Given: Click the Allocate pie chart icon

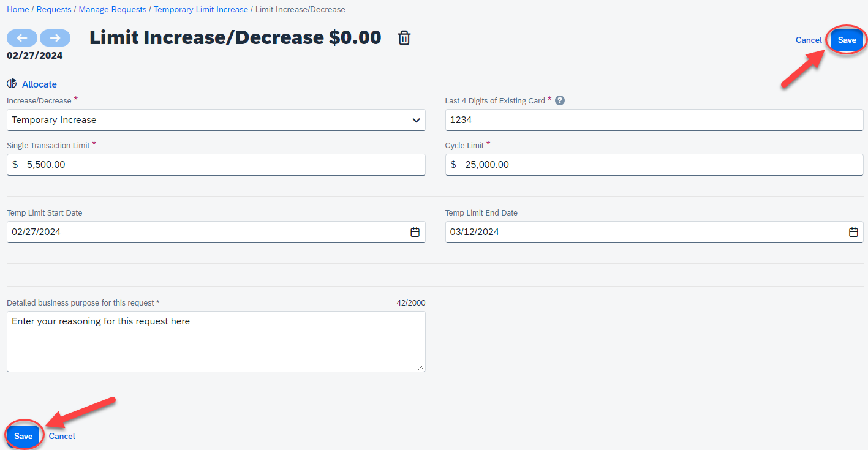Looking at the screenshot, I should [12, 84].
